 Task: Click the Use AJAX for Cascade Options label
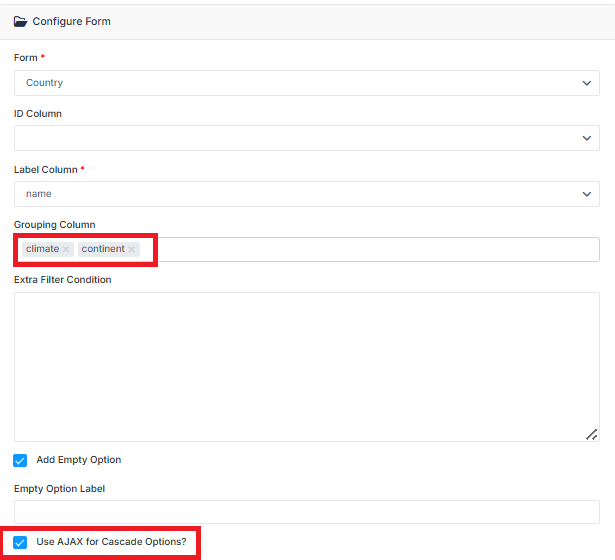[x=111, y=542]
